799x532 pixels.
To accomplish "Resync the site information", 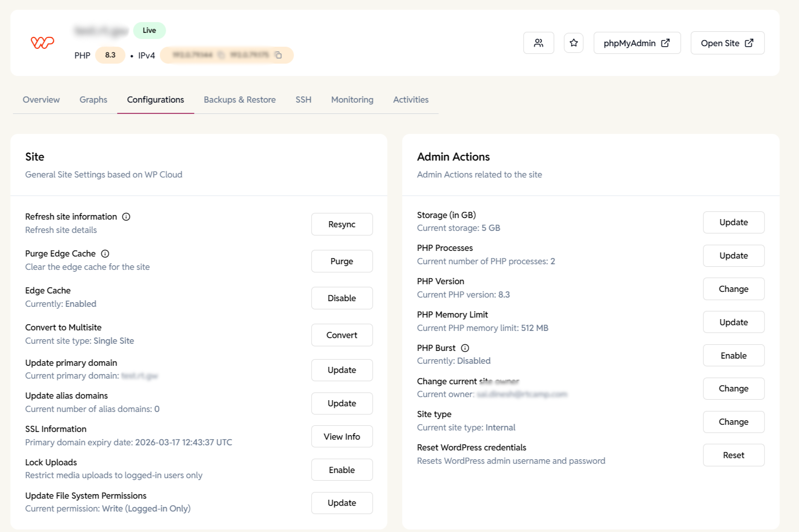I will pyautogui.click(x=341, y=224).
